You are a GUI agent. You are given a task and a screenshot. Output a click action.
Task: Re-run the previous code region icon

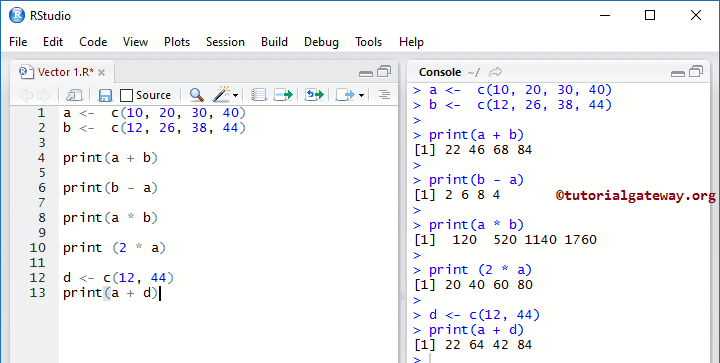pyautogui.click(x=315, y=95)
